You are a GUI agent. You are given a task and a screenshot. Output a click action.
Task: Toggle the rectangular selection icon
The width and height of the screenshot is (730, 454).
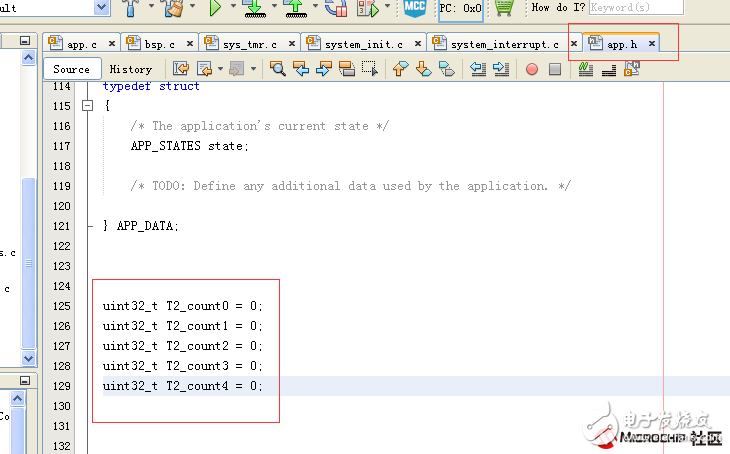[x=369, y=69]
